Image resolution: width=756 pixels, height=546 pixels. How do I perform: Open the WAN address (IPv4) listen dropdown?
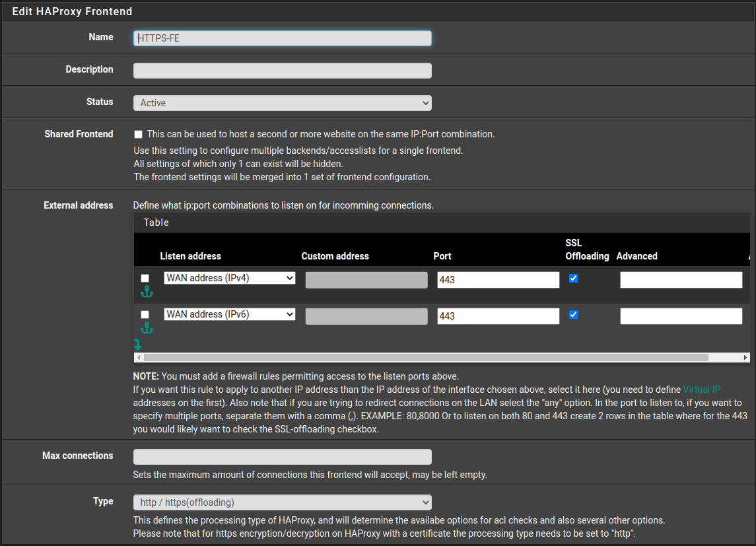point(229,278)
